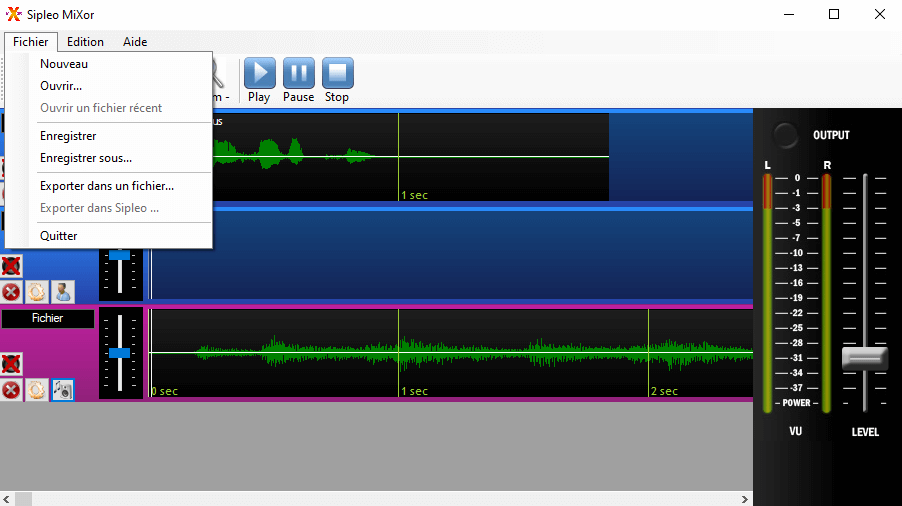Minimize the Sipleo MiXor window

click(x=789, y=14)
